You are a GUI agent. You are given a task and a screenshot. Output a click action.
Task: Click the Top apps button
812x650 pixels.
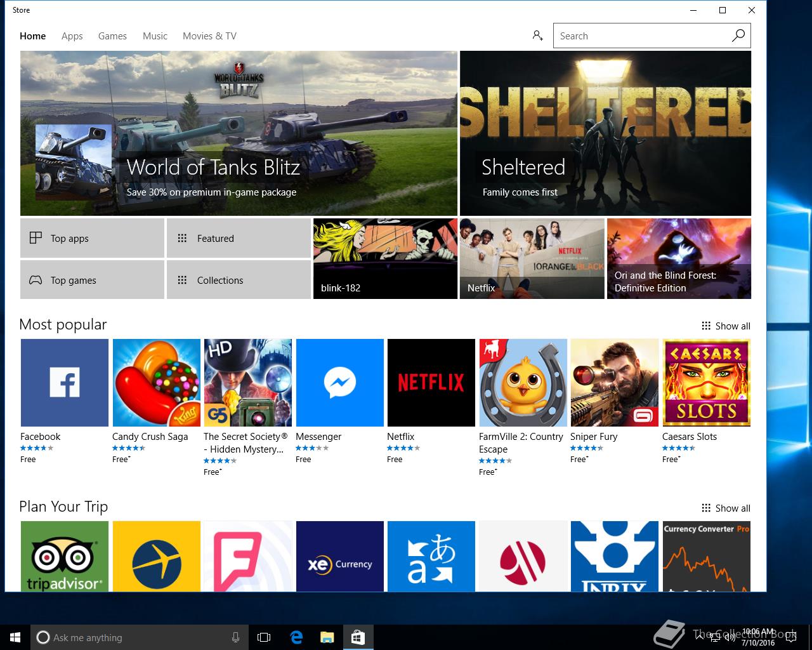pos(92,238)
